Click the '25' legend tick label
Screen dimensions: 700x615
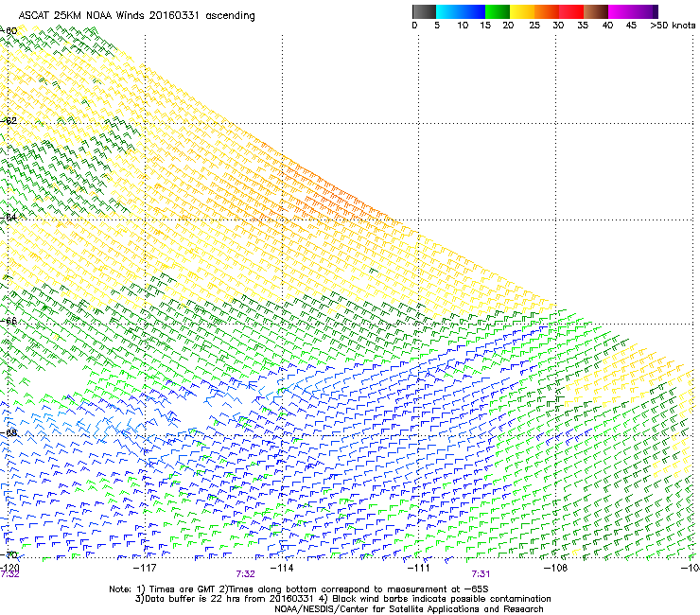click(534, 26)
